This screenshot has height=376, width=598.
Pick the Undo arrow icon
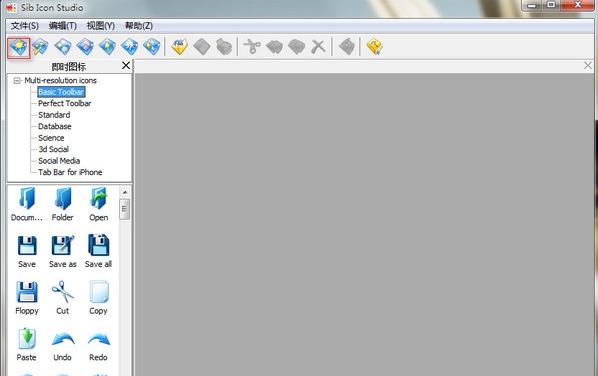63,345
